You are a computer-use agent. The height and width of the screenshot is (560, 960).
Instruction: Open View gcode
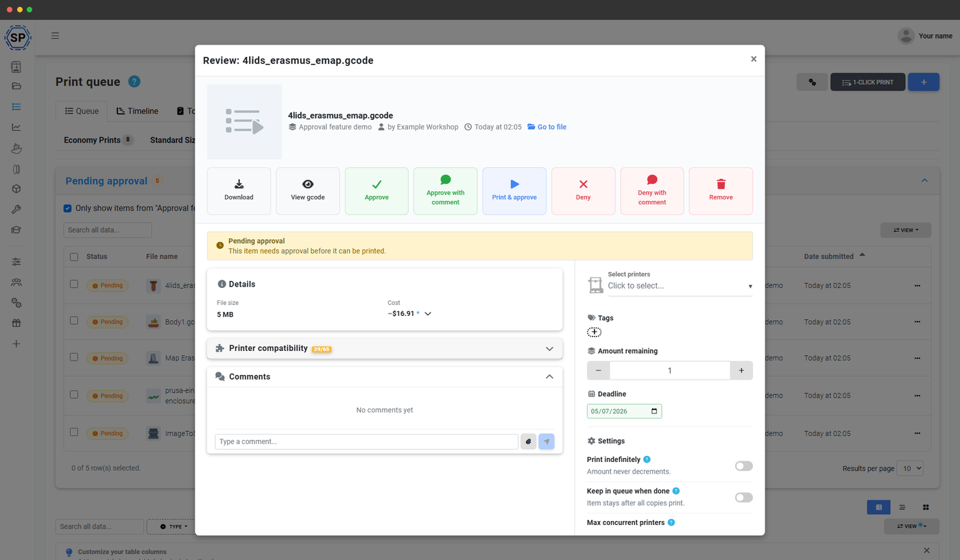coord(308,191)
